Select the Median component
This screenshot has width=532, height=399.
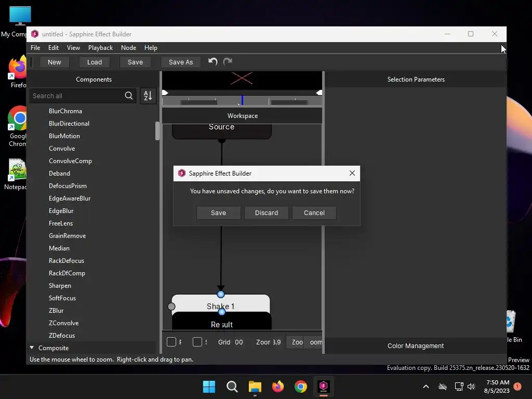59,248
